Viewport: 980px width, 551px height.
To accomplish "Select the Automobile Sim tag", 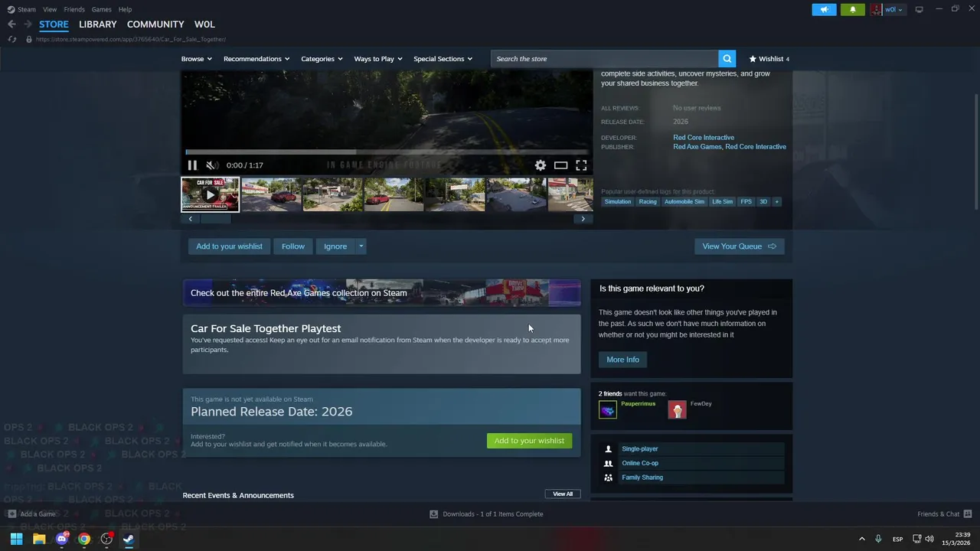I will coord(684,202).
